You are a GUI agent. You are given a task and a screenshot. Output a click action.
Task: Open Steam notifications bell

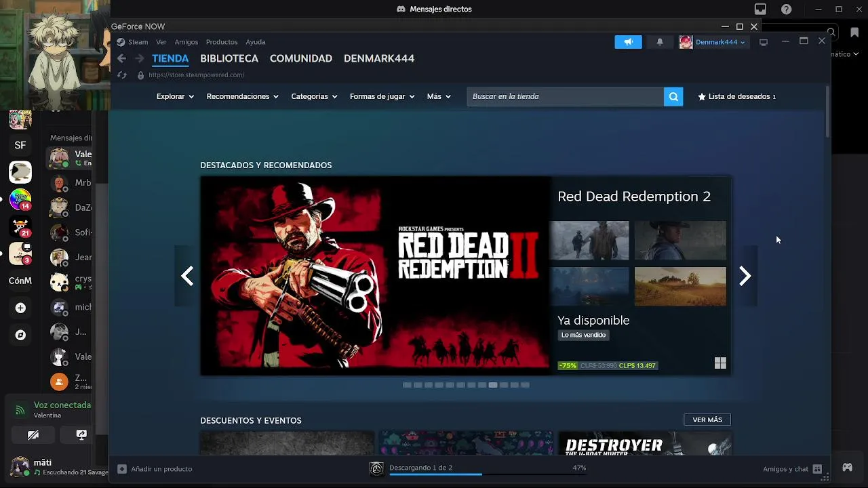click(x=660, y=42)
